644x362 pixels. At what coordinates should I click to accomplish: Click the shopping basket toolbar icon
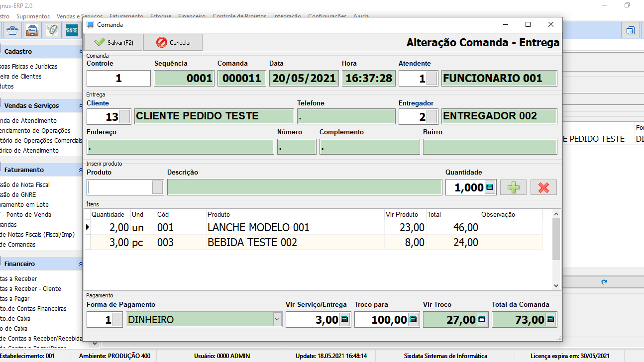tap(12, 30)
